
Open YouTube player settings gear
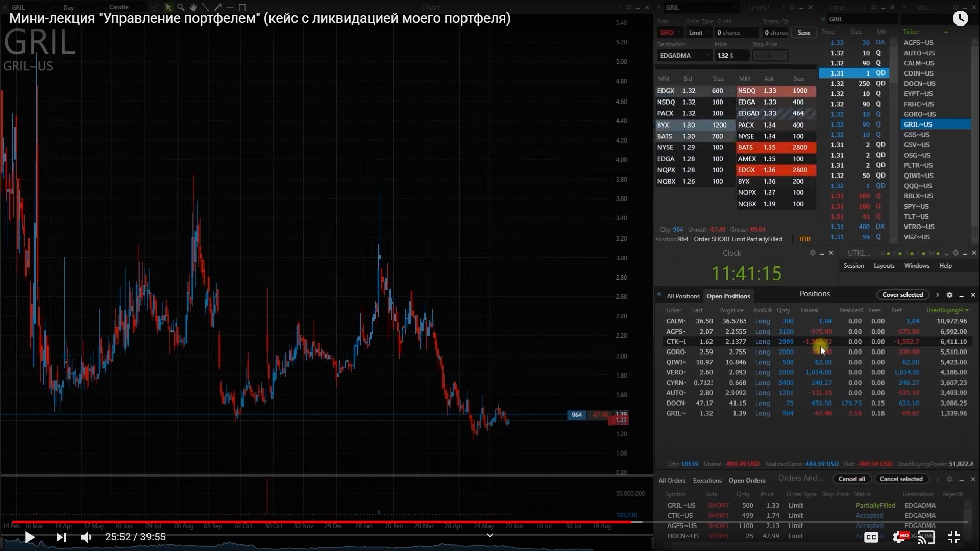coord(900,537)
